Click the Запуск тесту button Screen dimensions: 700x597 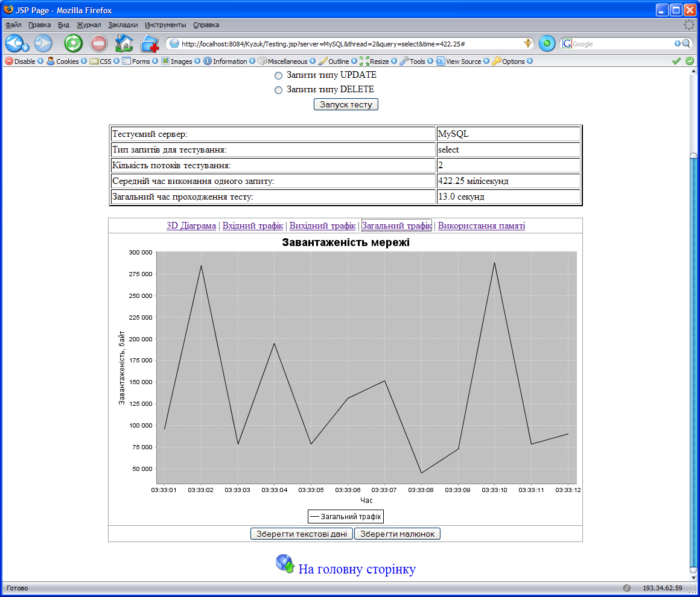(346, 104)
